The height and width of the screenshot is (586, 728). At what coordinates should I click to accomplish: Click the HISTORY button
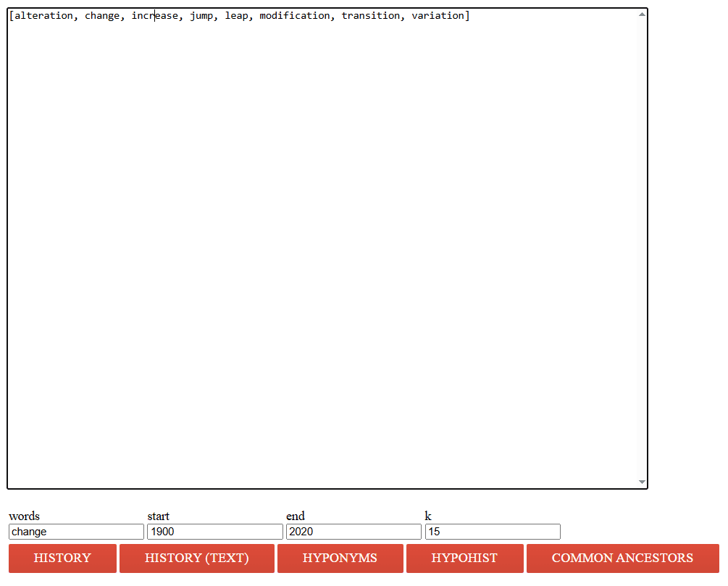point(62,558)
